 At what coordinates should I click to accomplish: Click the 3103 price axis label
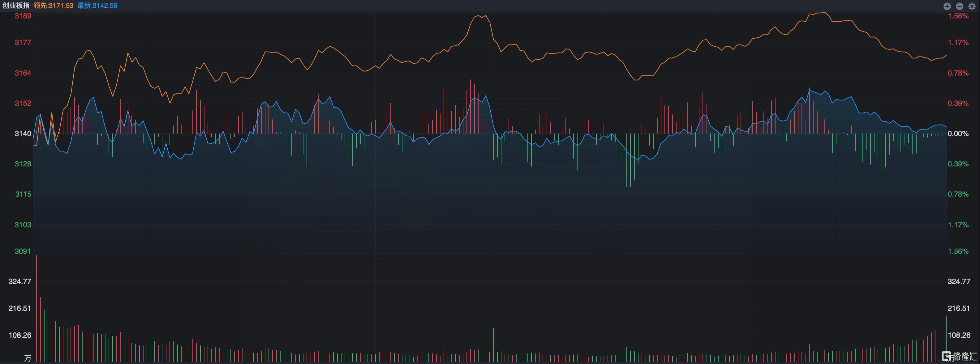[23, 225]
